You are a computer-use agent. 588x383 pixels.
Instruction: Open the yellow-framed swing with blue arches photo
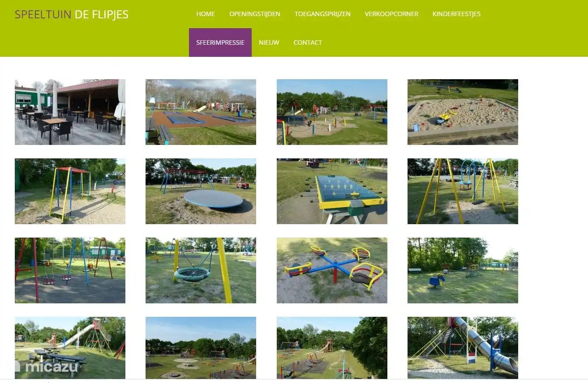pyautogui.click(x=463, y=191)
